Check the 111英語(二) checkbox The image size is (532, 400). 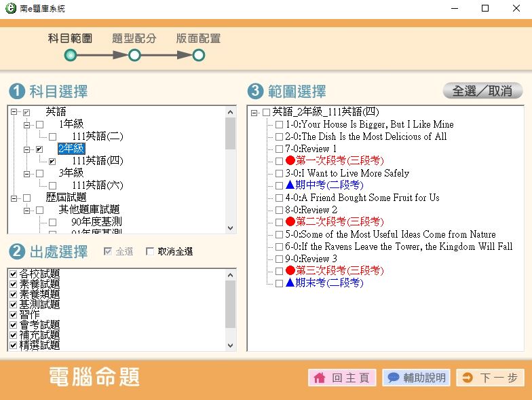point(53,137)
